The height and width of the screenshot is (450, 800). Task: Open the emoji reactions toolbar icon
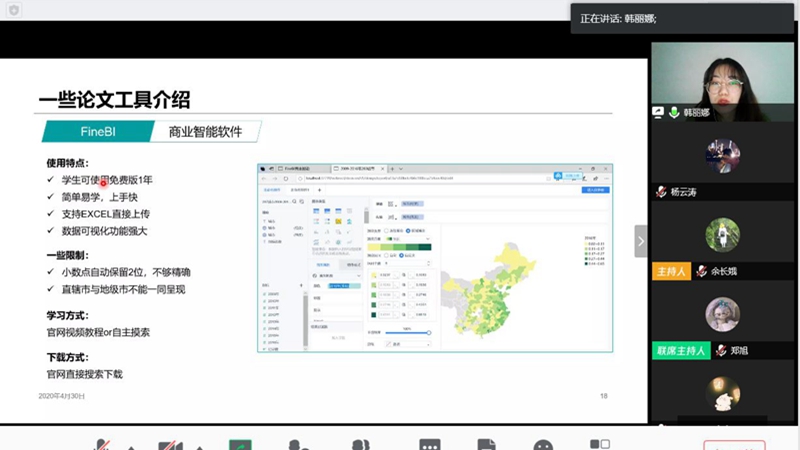[543, 445]
